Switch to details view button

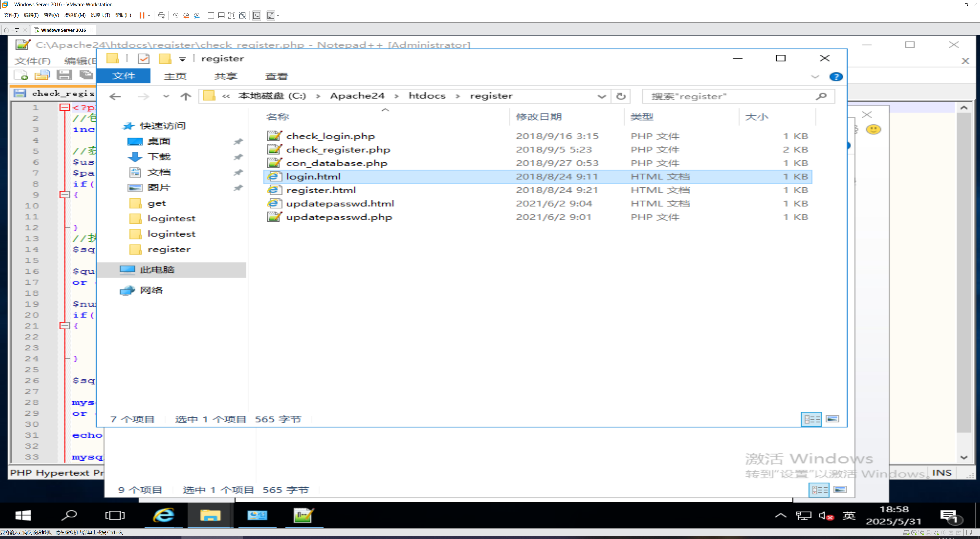coord(811,419)
